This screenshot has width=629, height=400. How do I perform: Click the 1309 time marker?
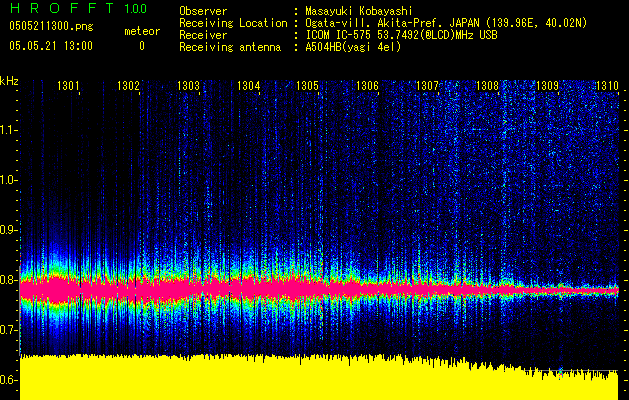tap(547, 86)
